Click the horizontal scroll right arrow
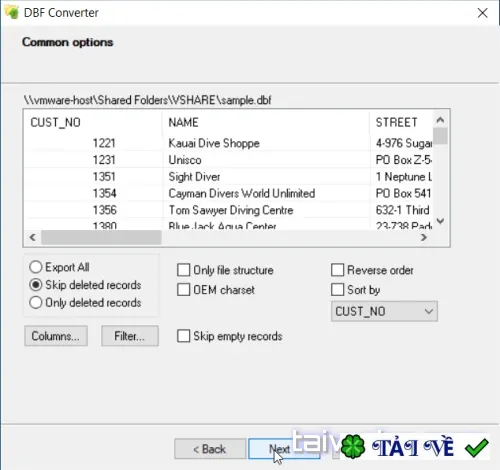The width and height of the screenshot is (500, 470). point(424,237)
